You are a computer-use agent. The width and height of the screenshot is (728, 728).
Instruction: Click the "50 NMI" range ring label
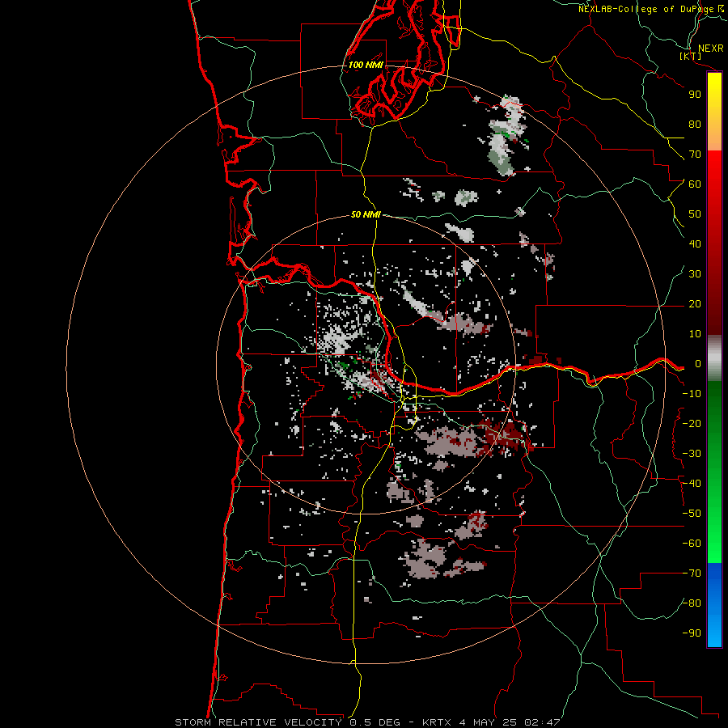366,214
